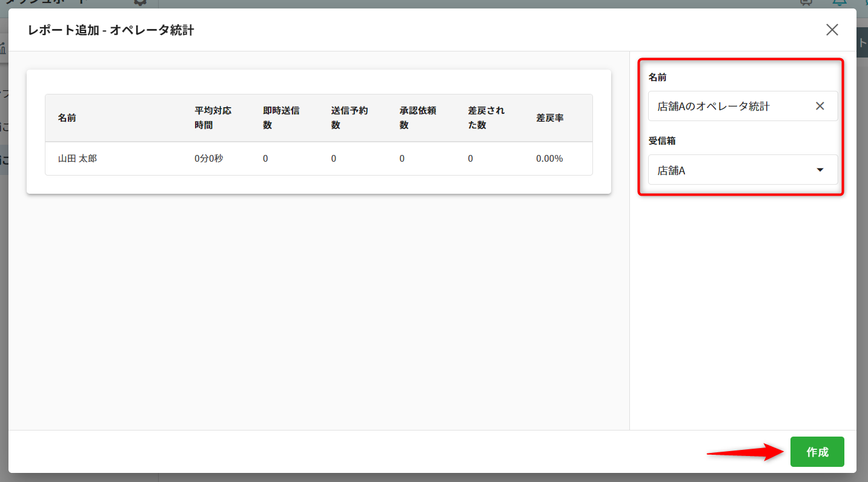Click the 作成 button
The width and height of the screenshot is (868, 482).
click(817, 452)
